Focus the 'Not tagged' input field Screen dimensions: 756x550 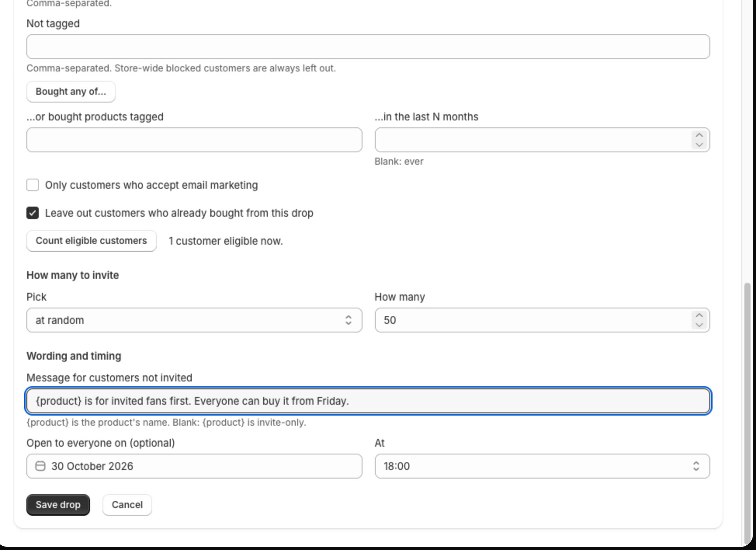(x=368, y=47)
